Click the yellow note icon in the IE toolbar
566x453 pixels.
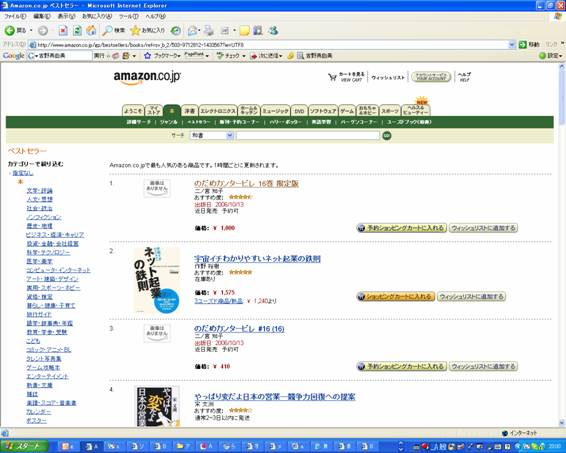pyautogui.click(x=244, y=31)
